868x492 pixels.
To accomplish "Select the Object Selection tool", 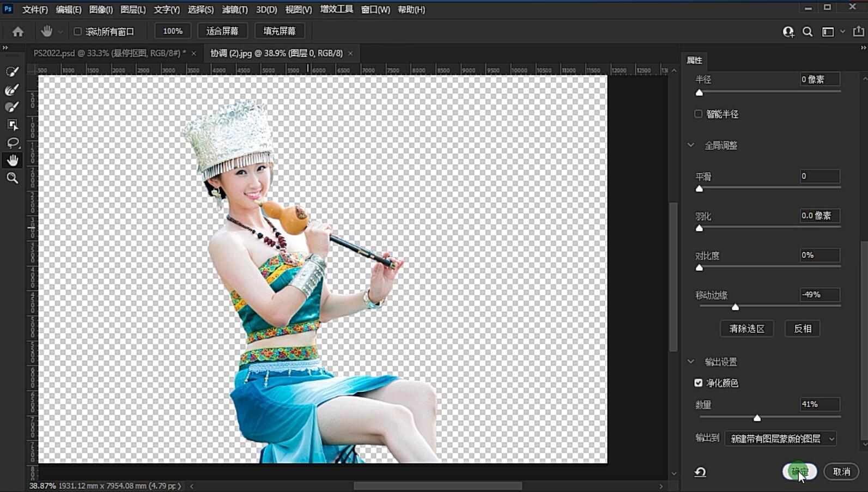I will coord(12,125).
